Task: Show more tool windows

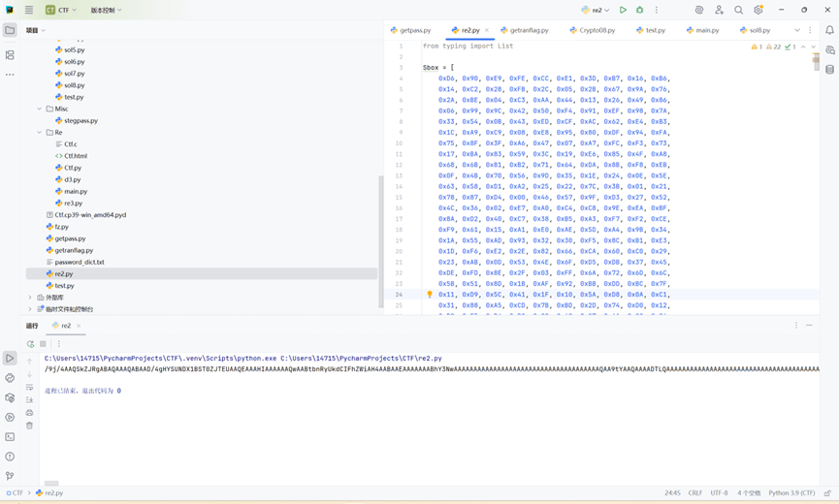Action: (10, 75)
